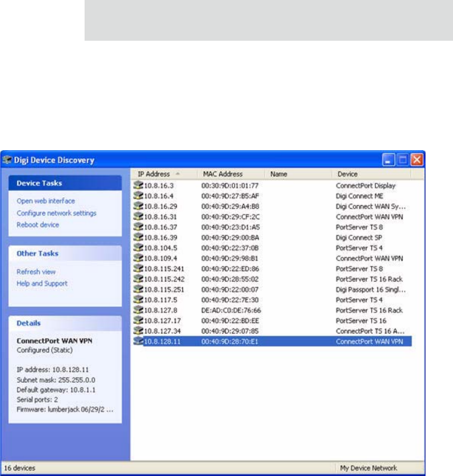Select MAC address 00:40:9D:22:37:0B
This screenshot has height=476, width=453.
point(230,248)
